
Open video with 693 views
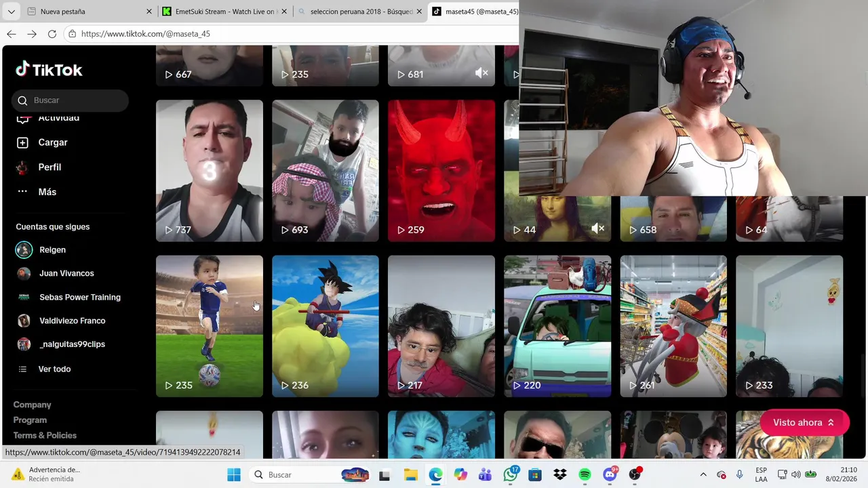tap(325, 171)
